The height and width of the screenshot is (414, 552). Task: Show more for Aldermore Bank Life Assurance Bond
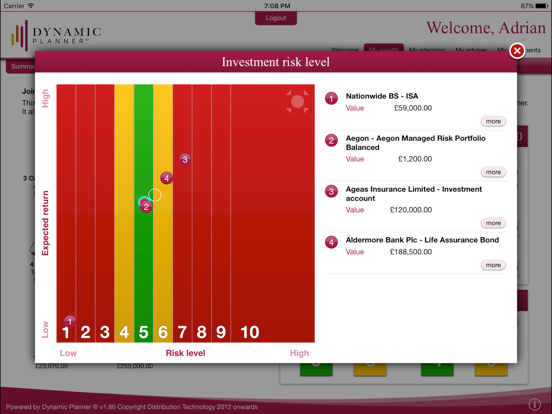click(x=493, y=265)
